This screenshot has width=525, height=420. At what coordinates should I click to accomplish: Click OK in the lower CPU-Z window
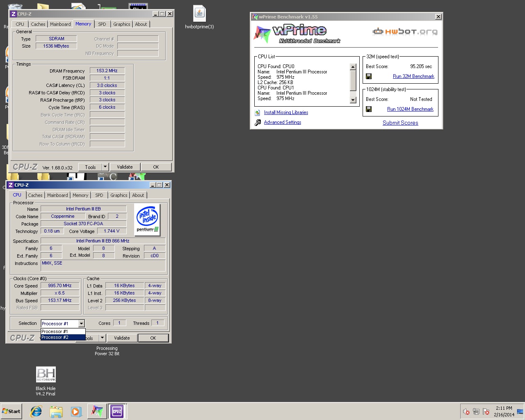point(153,338)
